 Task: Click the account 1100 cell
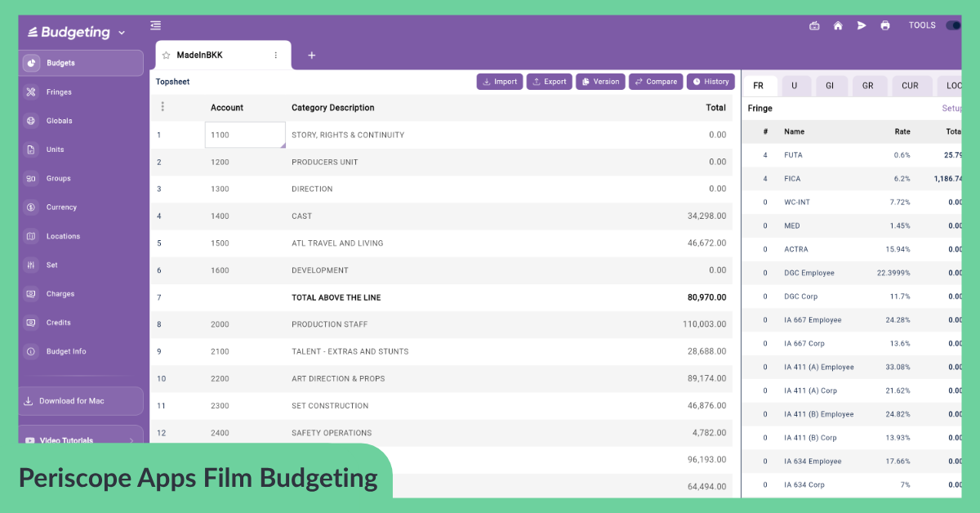[244, 135]
